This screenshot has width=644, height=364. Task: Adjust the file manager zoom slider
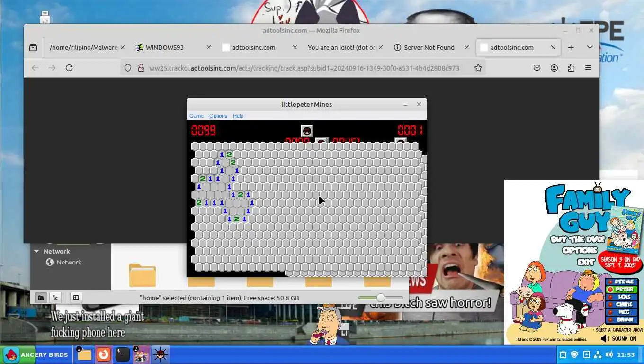coord(380,298)
